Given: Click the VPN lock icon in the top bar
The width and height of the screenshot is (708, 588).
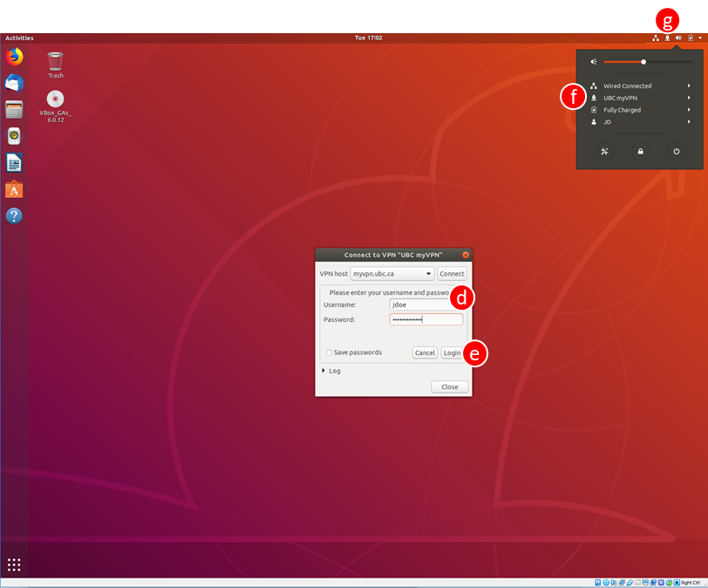Looking at the screenshot, I should [667, 38].
